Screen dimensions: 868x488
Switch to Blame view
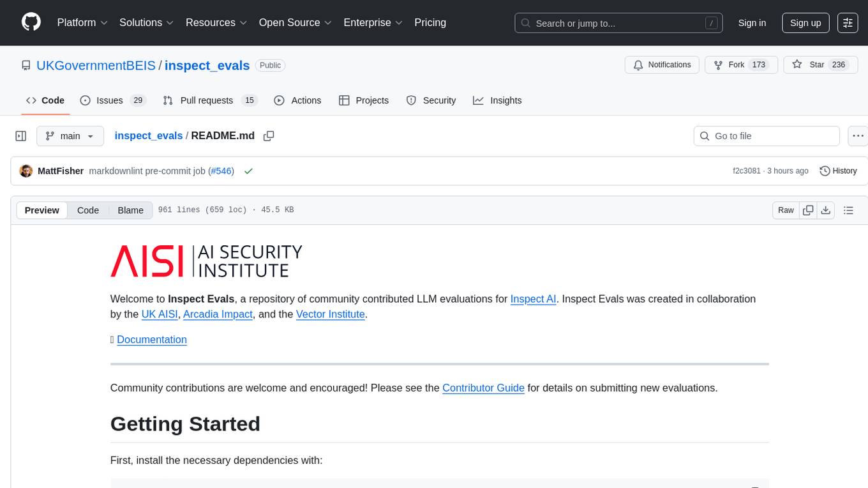coord(130,210)
